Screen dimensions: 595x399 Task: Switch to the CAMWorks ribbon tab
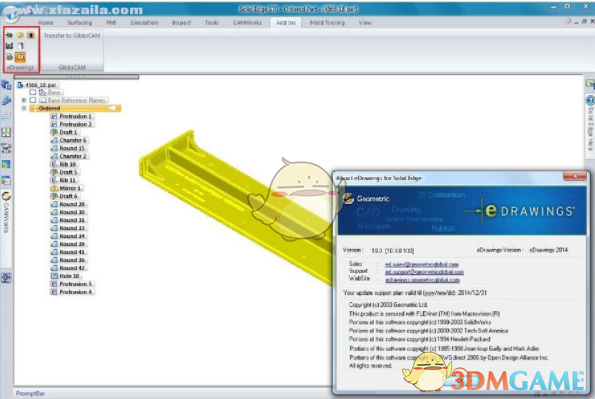247,23
